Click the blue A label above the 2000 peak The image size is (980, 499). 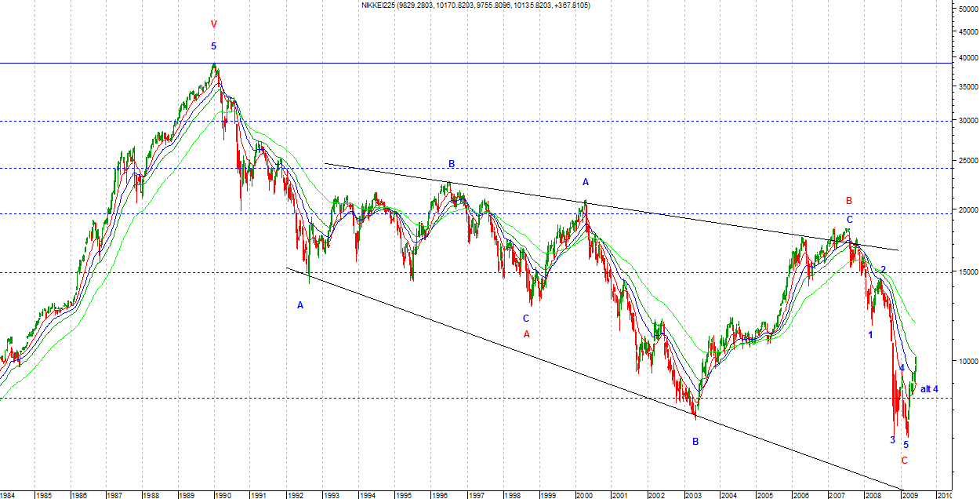pos(585,182)
